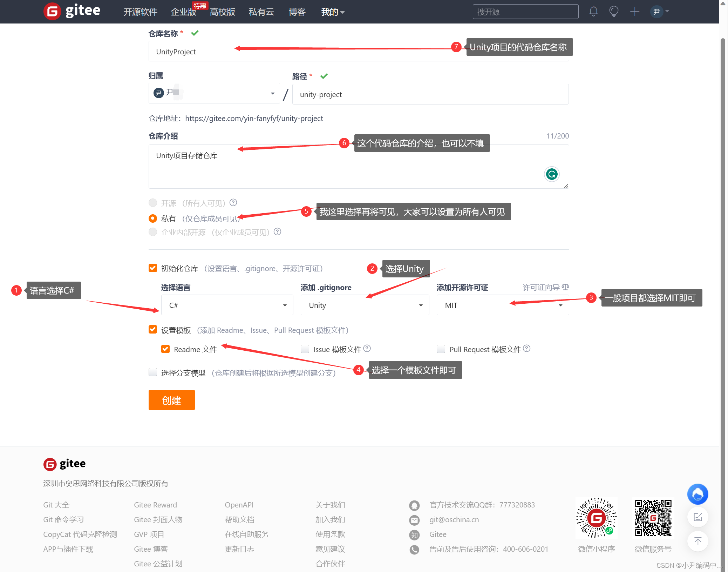This screenshot has height=572, width=728.
Task: Click the question mark beside Issue 模板文件
Action: tap(367, 349)
